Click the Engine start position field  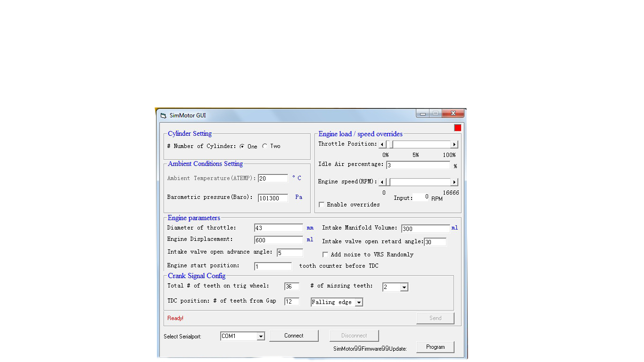273,266
